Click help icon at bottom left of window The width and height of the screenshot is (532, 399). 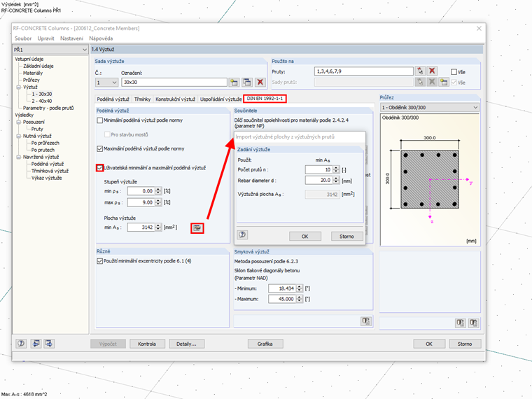pyautogui.click(x=21, y=344)
